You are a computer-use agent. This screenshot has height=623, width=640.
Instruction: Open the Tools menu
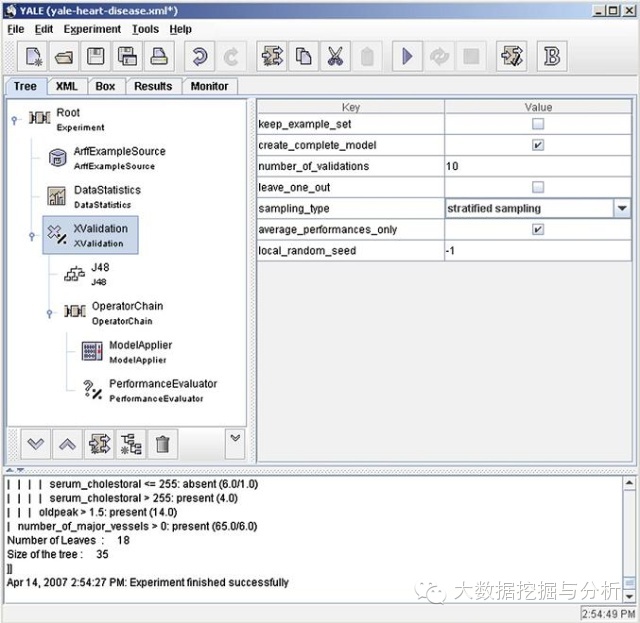click(x=145, y=29)
